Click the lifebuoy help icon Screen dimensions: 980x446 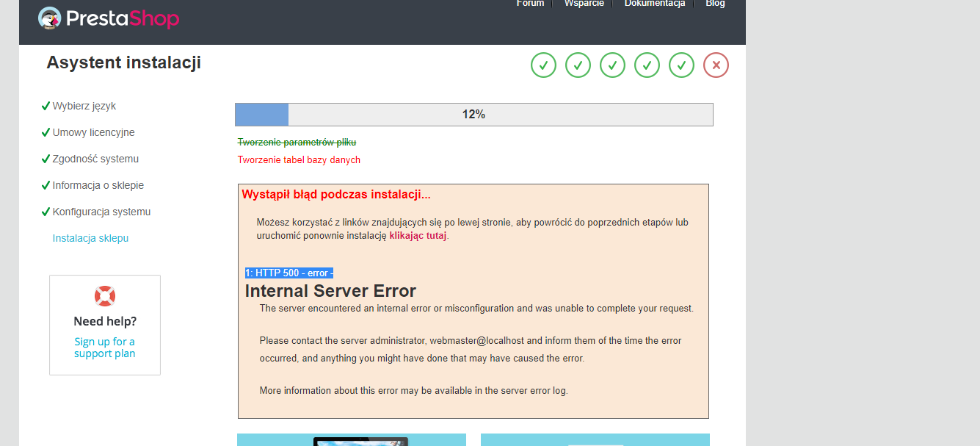105,296
